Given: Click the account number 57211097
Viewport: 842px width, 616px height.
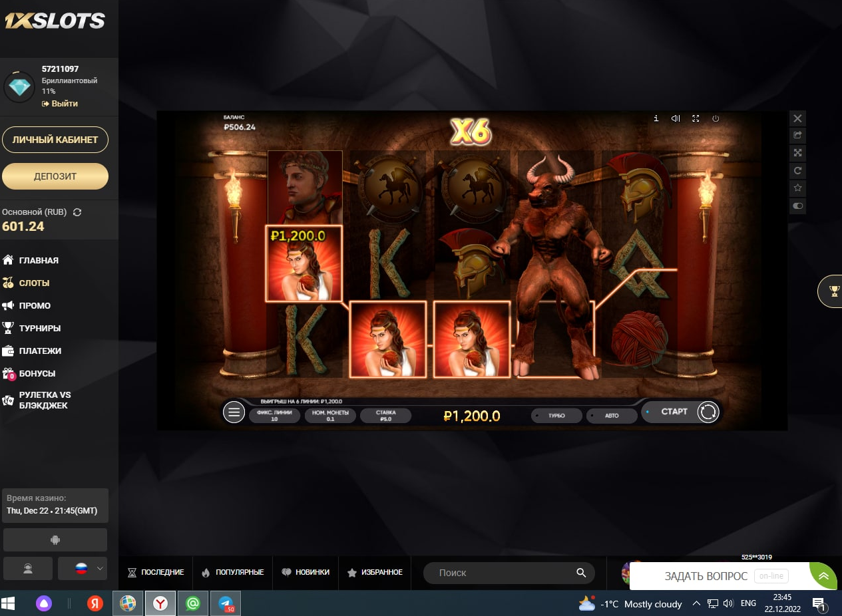Looking at the screenshot, I should click(60, 69).
